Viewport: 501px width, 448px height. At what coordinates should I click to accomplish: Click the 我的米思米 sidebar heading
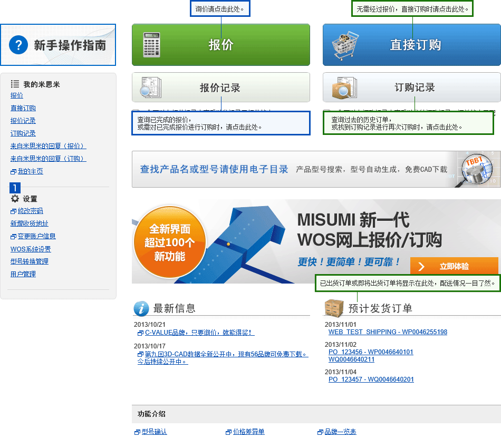coord(42,84)
